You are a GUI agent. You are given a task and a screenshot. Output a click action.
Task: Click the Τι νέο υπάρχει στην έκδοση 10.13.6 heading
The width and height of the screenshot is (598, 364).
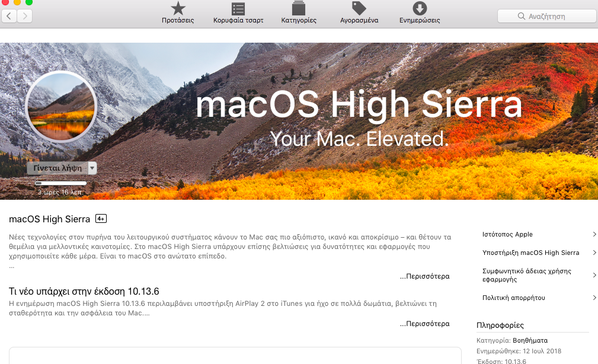[x=84, y=292]
